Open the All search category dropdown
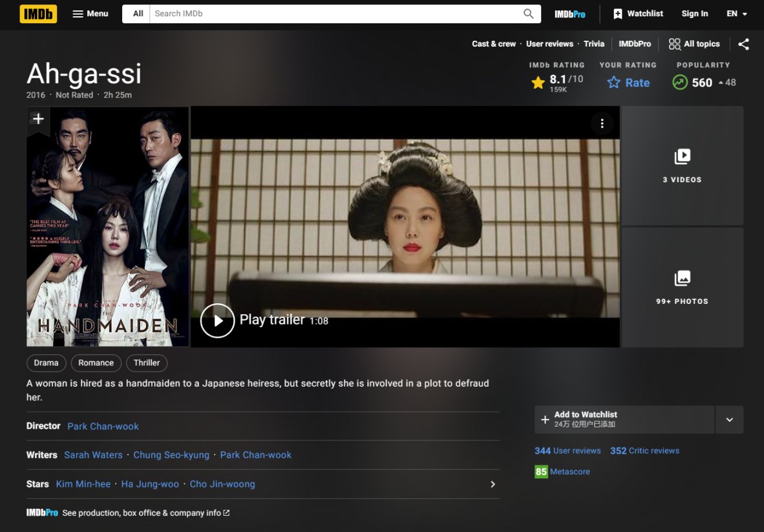The width and height of the screenshot is (764, 532). coord(138,14)
